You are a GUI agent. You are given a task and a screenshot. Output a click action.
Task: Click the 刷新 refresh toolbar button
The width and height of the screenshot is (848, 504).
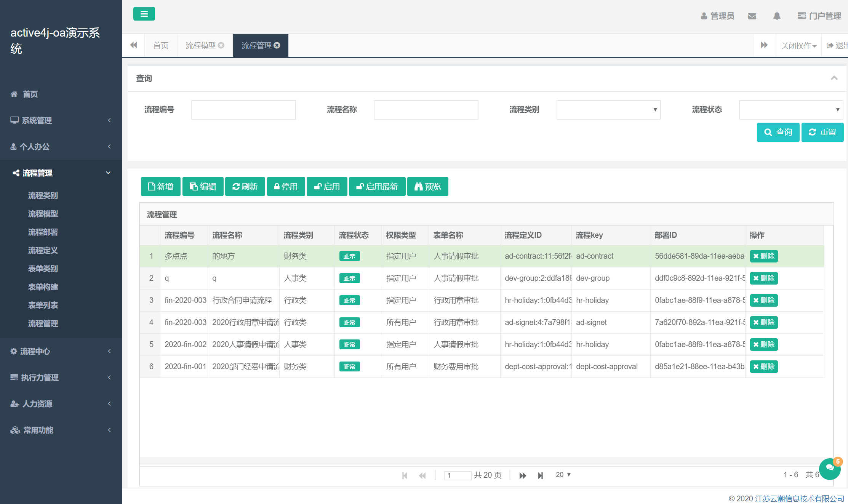coord(245,186)
